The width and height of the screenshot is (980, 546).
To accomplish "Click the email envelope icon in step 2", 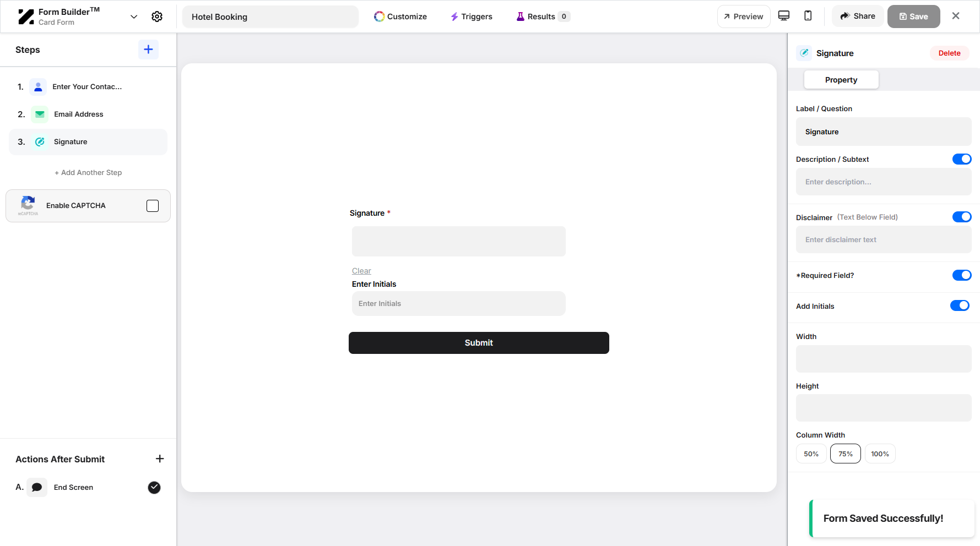I will pos(40,114).
